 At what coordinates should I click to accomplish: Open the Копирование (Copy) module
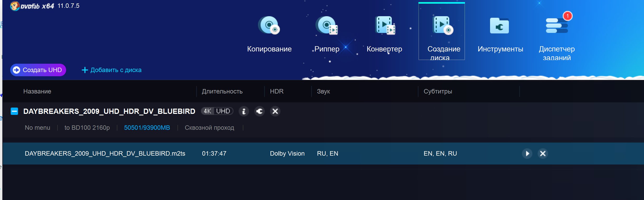pos(269,34)
